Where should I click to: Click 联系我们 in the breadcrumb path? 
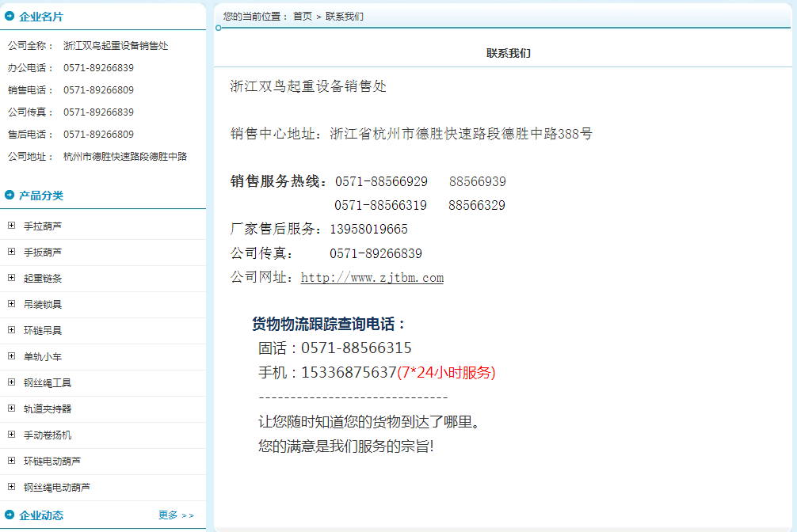[345, 16]
